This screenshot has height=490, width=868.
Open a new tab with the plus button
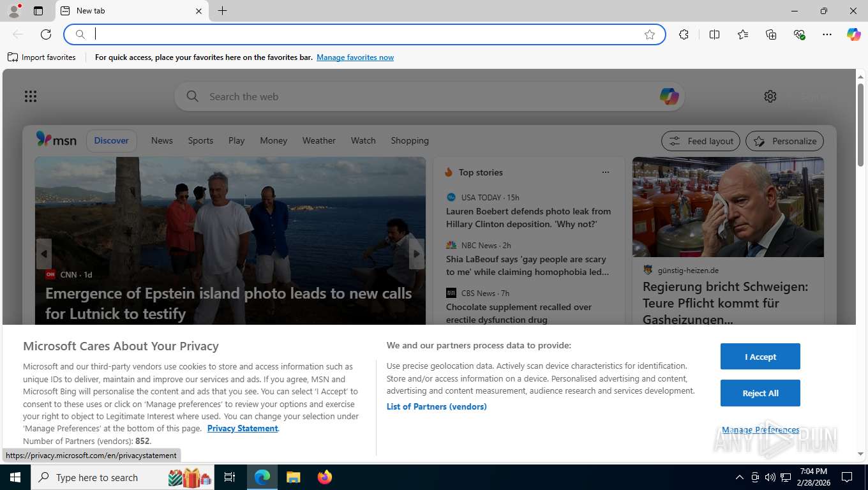click(x=222, y=11)
